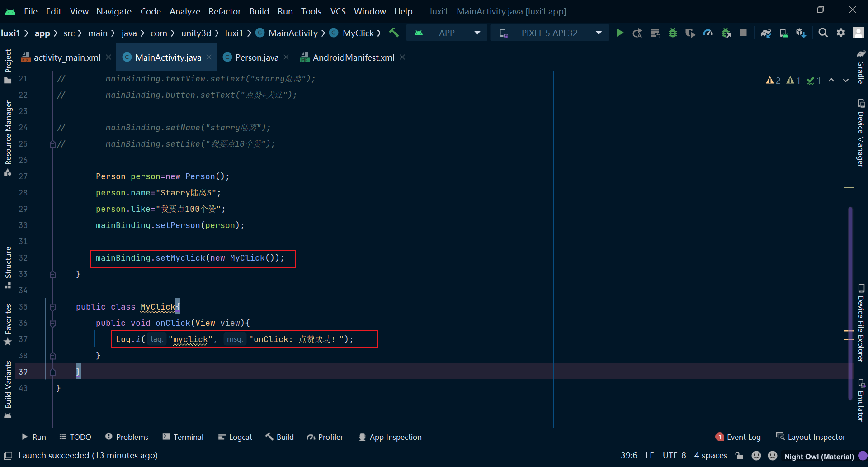Run the app with the green play icon
The width and height of the screenshot is (868, 467).
tap(620, 33)
